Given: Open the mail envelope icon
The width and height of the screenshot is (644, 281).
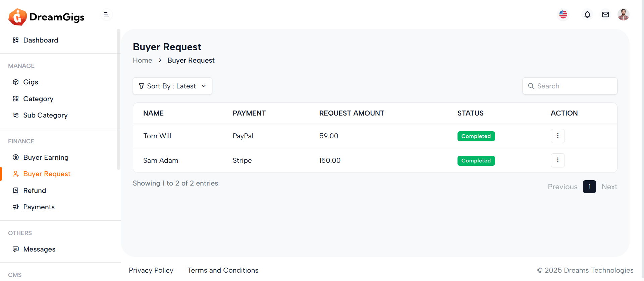Looking at the screenshot, I should tap(605, 15).
